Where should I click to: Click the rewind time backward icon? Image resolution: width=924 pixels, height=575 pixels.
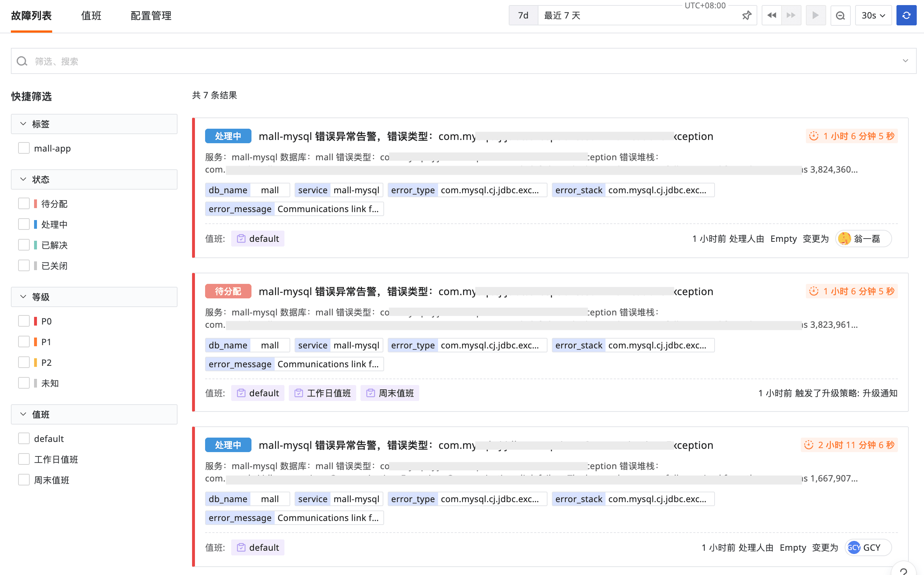pyautogui.click(x=771, y=16)
